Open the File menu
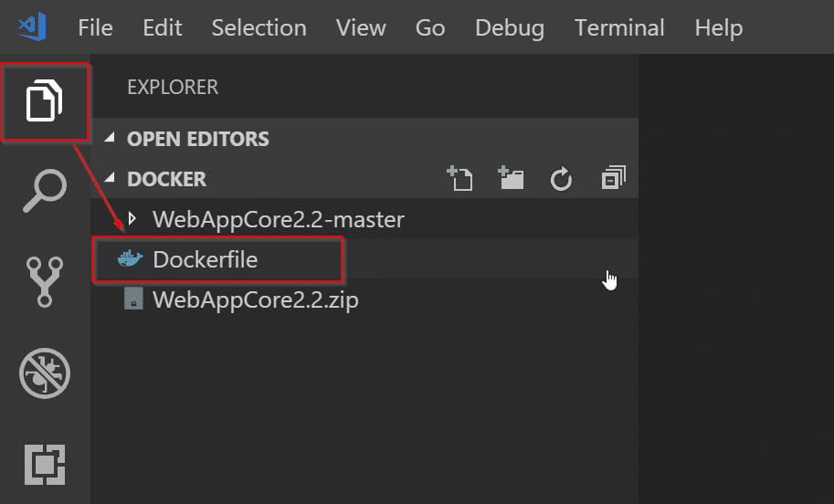This screenshot has width=834, height=504. click(x=95, y=27)
